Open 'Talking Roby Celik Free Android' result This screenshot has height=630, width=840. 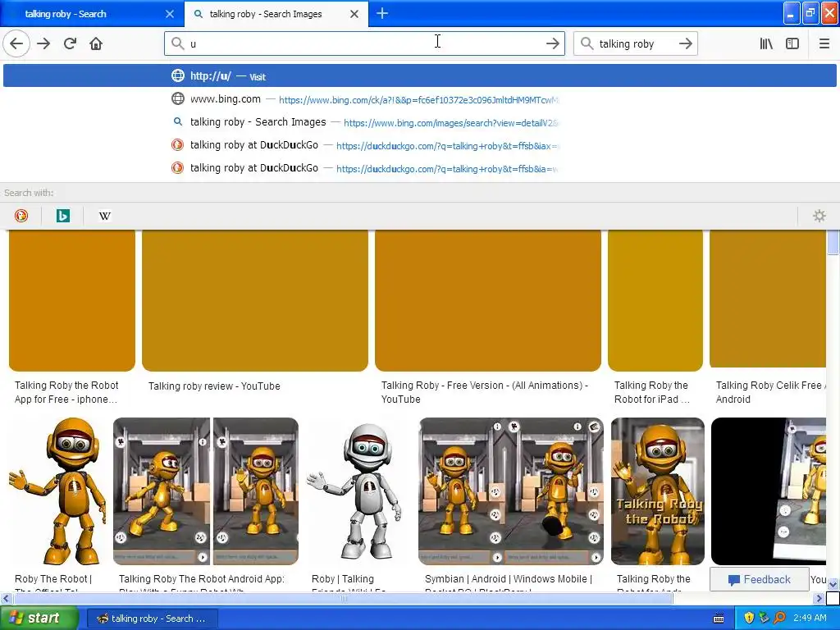(x=770, y=392)
